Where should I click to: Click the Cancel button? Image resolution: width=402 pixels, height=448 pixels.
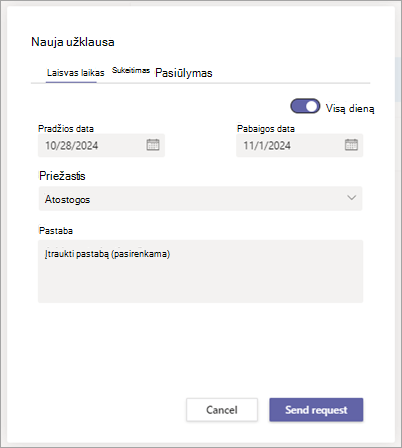(x=222, y=410)
